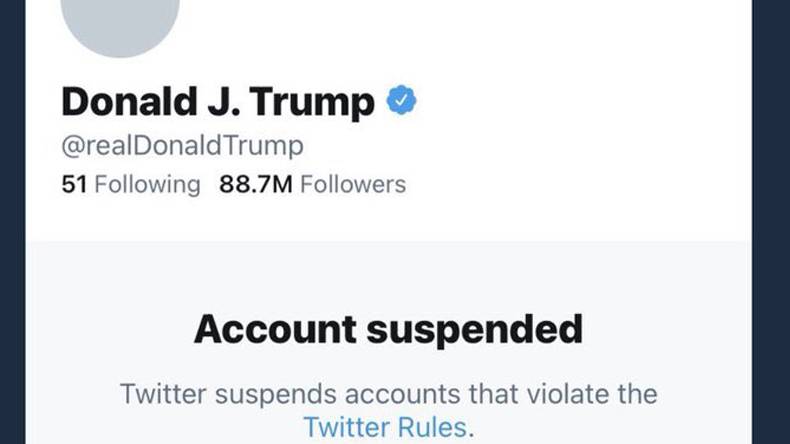Click the 88.7M follower count figure
This screenshot has height=444, width=790.
pyautogui.click(x=256, y=184)
